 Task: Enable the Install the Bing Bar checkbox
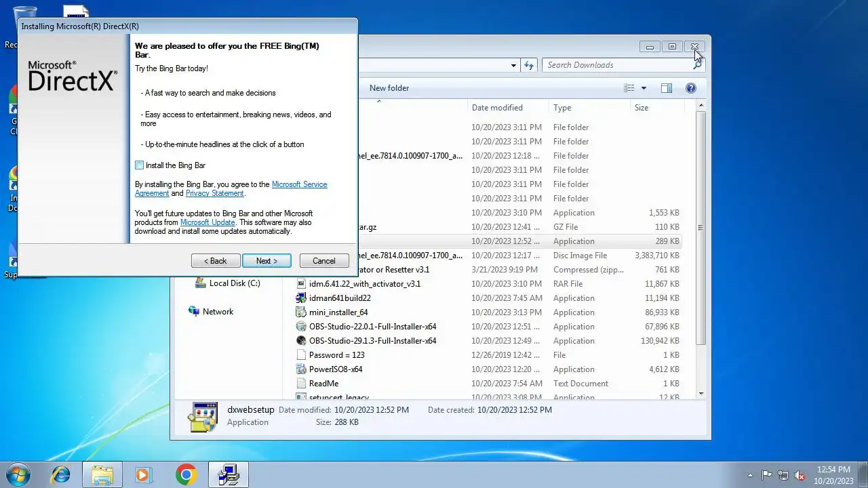140,165
